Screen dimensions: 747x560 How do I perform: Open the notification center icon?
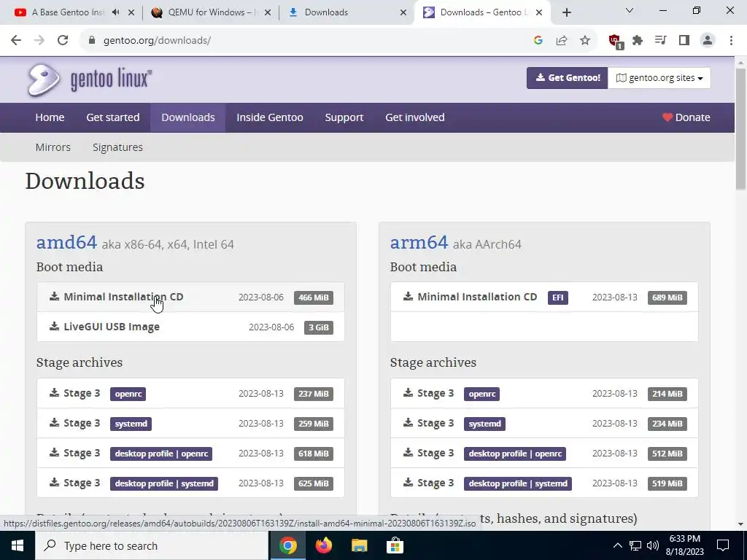click(x=723, y=545)
